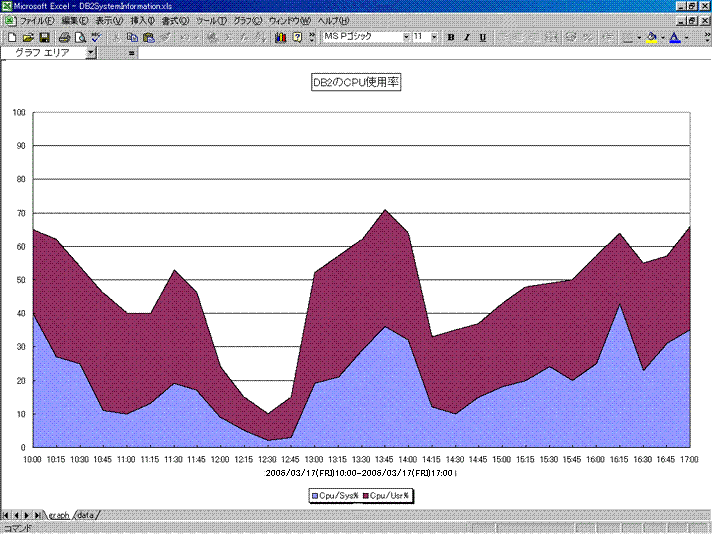
Task: Restore the workbook window button
Action: 692,21
